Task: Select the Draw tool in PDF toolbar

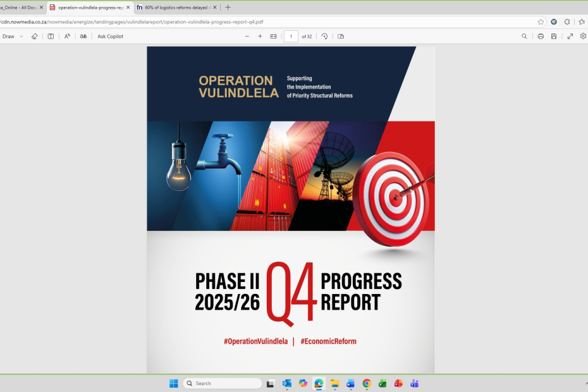Action: 8,37
